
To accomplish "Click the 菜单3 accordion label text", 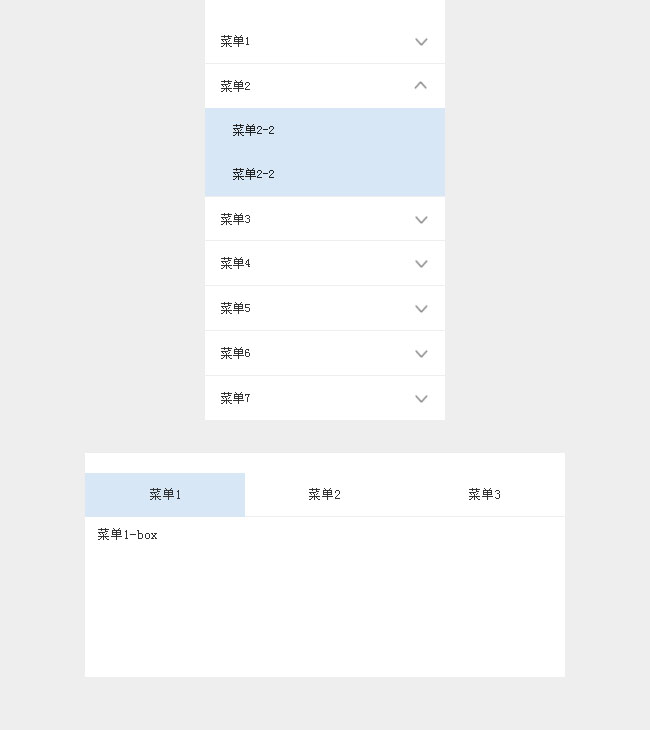I will pos(235,219).
